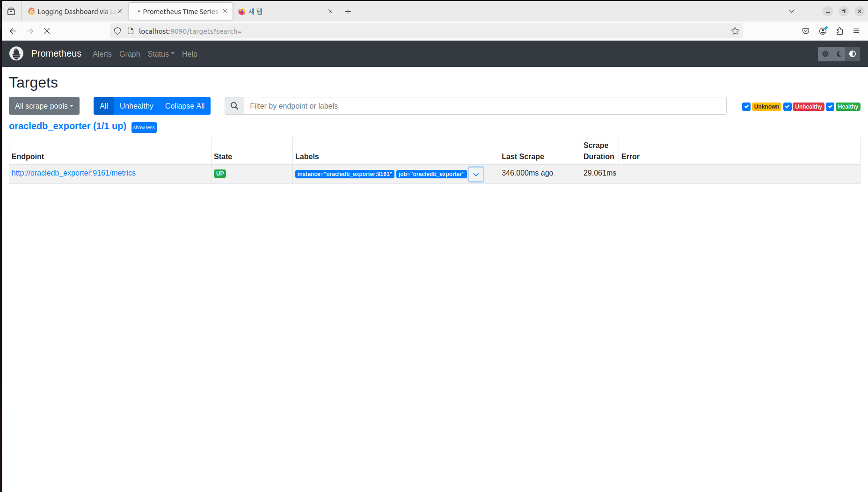Expand the Status menu in navbar
This screenshot has height=492, width=868.
(161, 54)
